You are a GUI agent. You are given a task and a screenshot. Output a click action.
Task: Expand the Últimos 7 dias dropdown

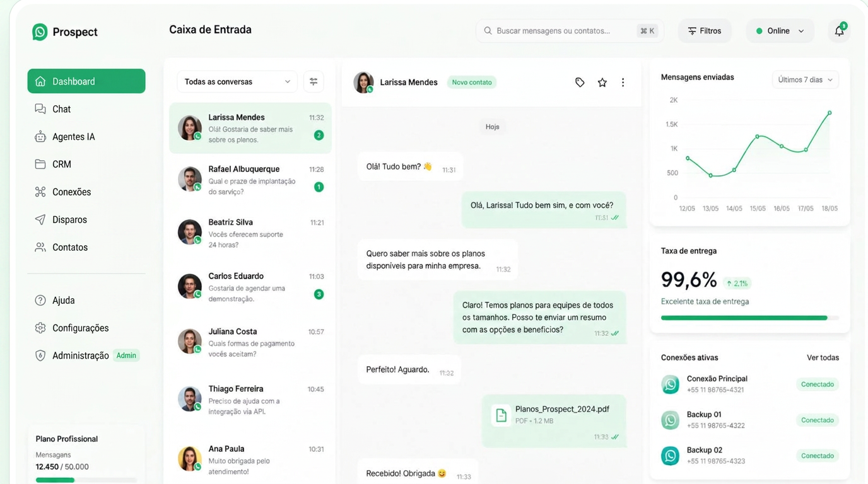point(806,80)
